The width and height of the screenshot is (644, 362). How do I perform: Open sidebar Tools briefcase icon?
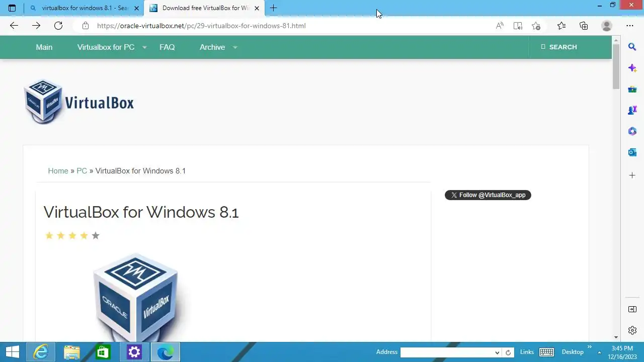(x=632, y=89)
